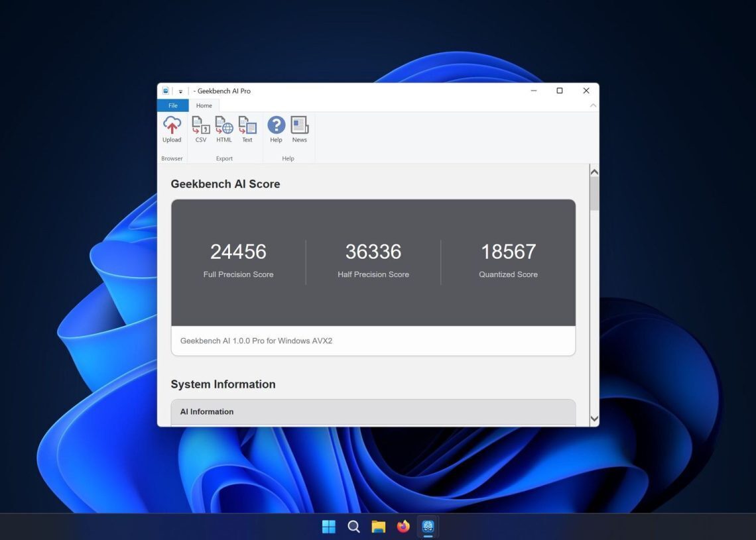Click the Geekbench AI taskbar icon

tap(428, 527)
